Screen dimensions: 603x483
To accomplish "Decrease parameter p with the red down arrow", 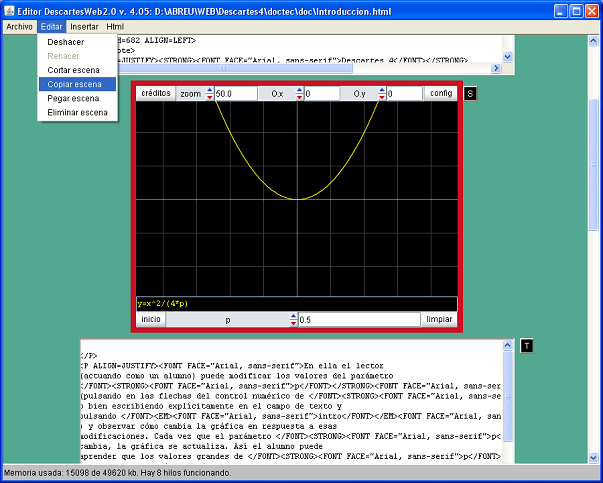I will tap(293, 323).
